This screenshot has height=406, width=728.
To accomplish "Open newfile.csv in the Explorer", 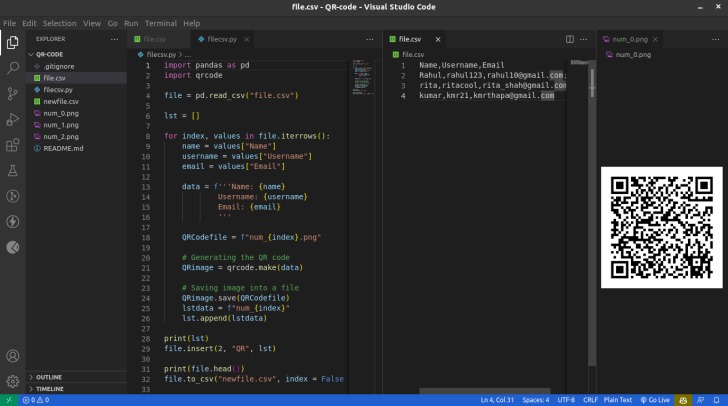I will pyautogui.click(x=76, y=101).
